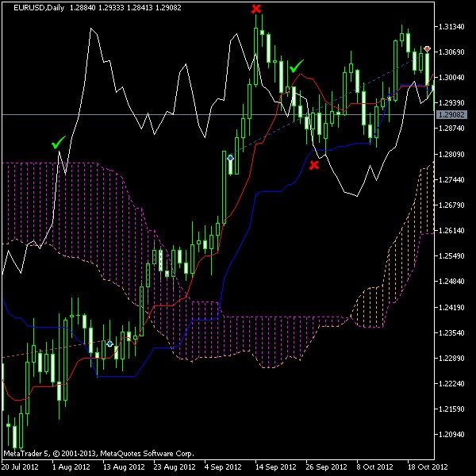Viewport: 476px width, 476px height.
Task: Click the current price label 1.29082
Action: 451,115
